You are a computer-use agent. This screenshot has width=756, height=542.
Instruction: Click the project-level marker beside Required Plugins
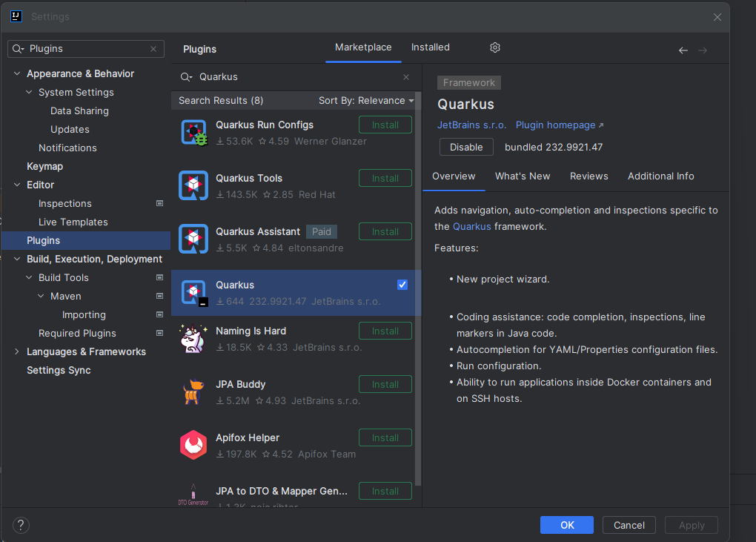coord(159,333)
